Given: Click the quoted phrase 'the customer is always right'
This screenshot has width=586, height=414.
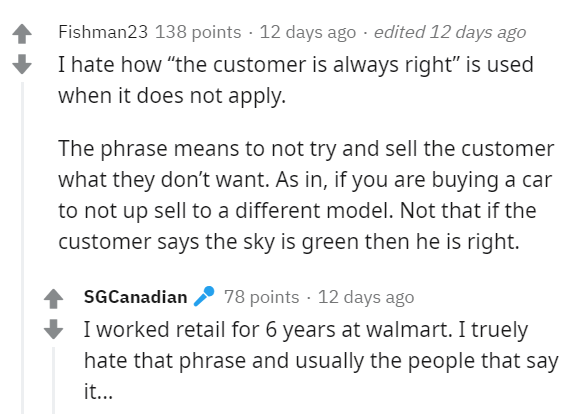Looking at the screenshot, I should (314, 65).
